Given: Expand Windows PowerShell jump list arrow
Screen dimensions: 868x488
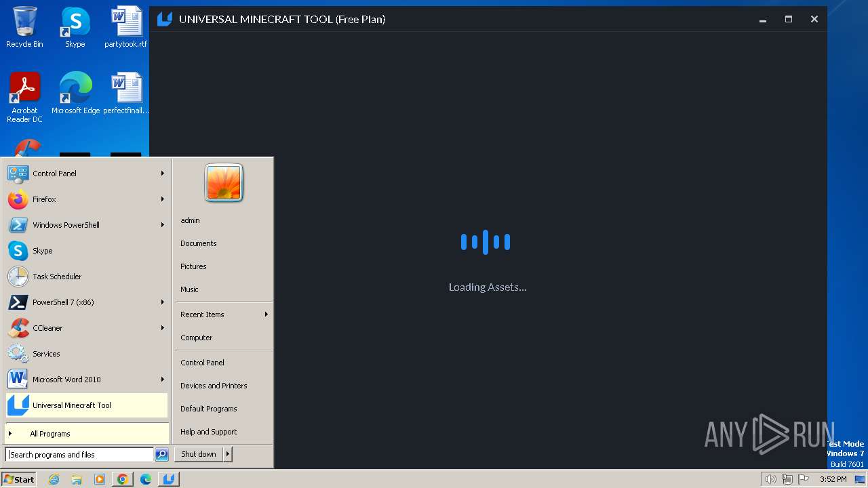Looking at the screenshot, I should pyautogui.click(x=163, y=225).
